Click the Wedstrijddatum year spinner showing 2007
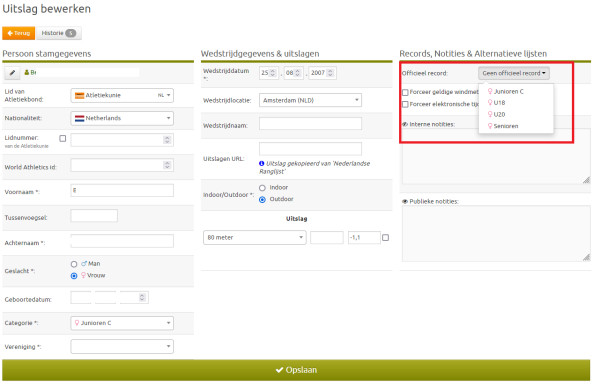The height and width of the screenshot is (391, 600). click(x=330, y=73)
